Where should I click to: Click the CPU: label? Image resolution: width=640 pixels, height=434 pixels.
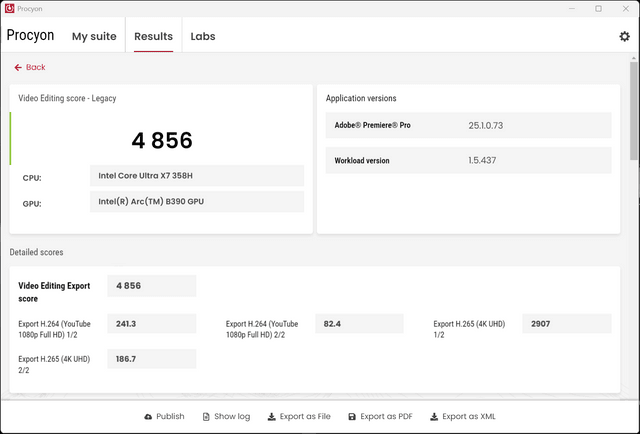[x=32, y=178]
